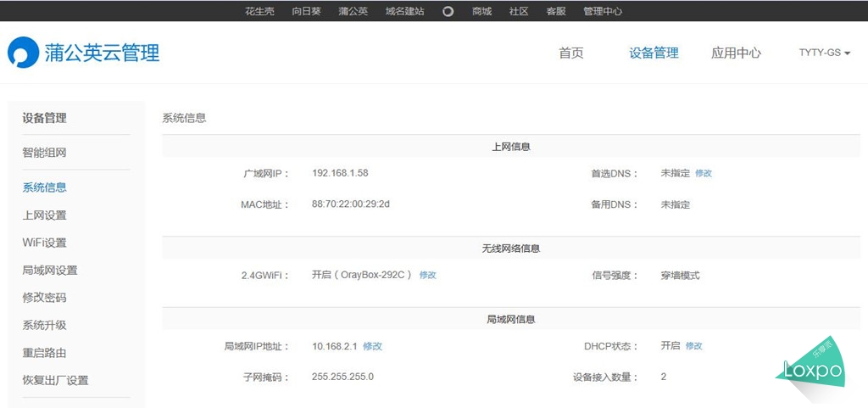Click the 子网掩码 value 255.255.255.0
The height and width of the screenshot is (408, 868).
click(x=342, y=377)
